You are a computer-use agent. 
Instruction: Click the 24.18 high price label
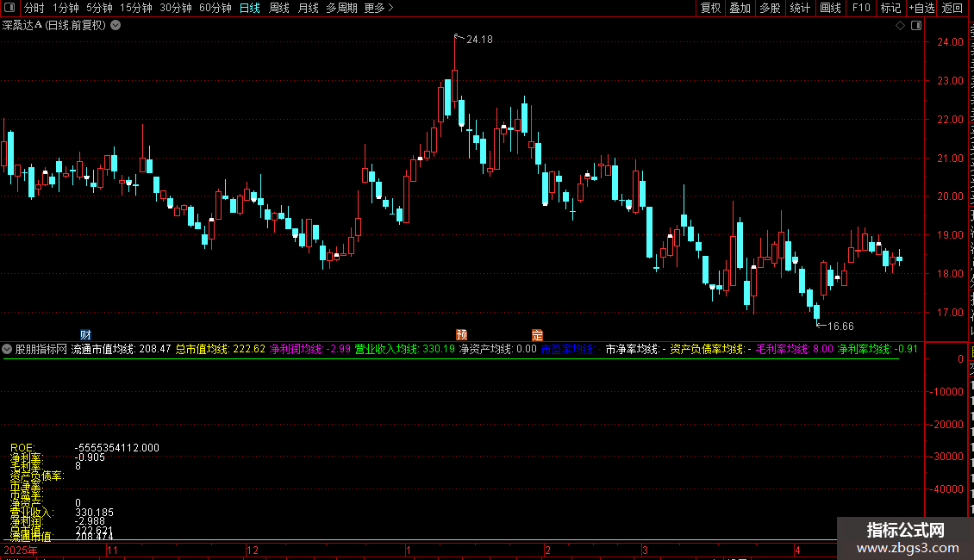coord(479,39)
